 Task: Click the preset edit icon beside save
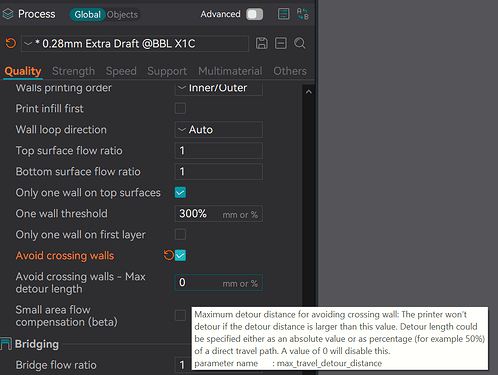(x=281, y=43)
